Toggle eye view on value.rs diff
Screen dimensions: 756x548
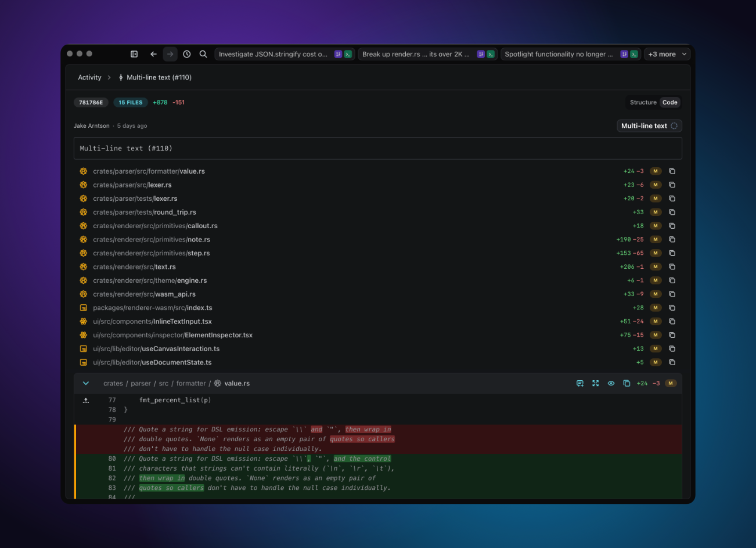[611, 383]
